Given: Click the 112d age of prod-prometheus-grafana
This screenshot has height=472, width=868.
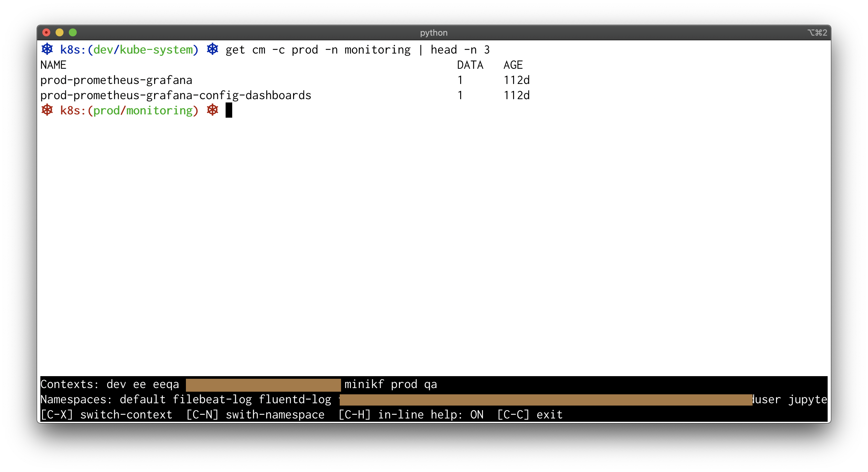Looking at the screenshot, I should [x=516, y=80].
